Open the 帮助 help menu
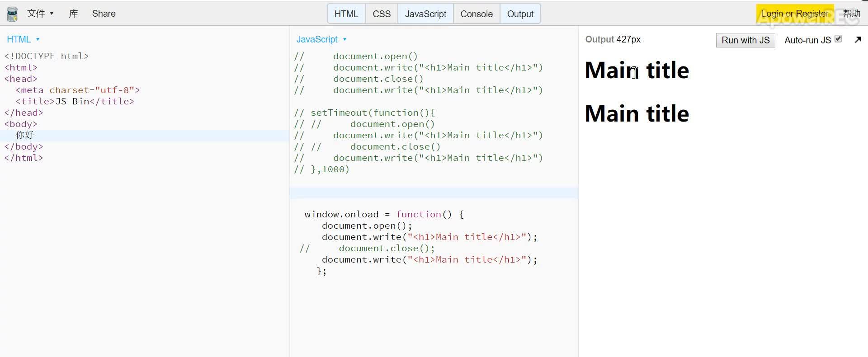 click(x=851, y=14)
